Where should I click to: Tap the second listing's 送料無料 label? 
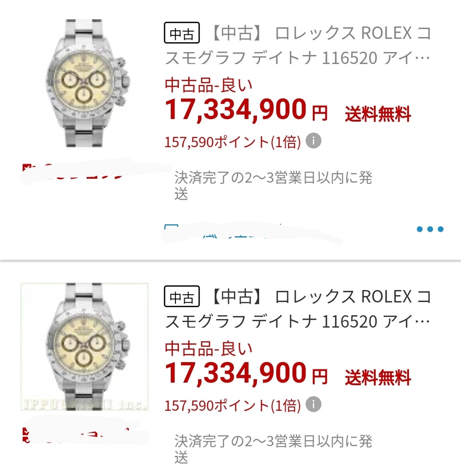point(378,377)
